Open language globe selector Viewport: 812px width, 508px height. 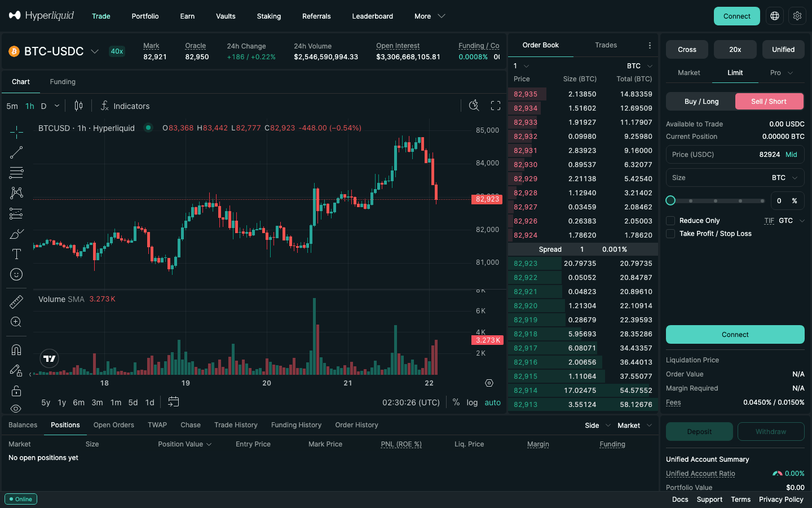tap(775, 16)
